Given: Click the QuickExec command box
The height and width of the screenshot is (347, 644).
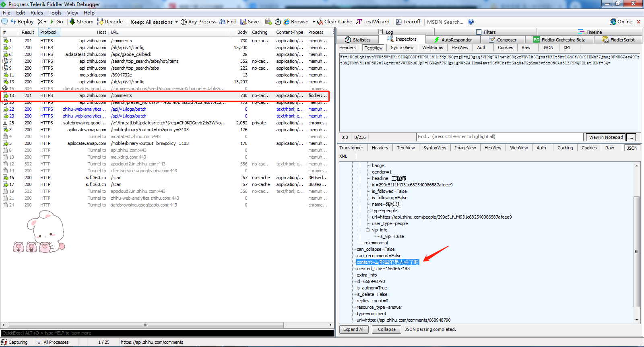Looking at the screenshot, I should point(167,333).
